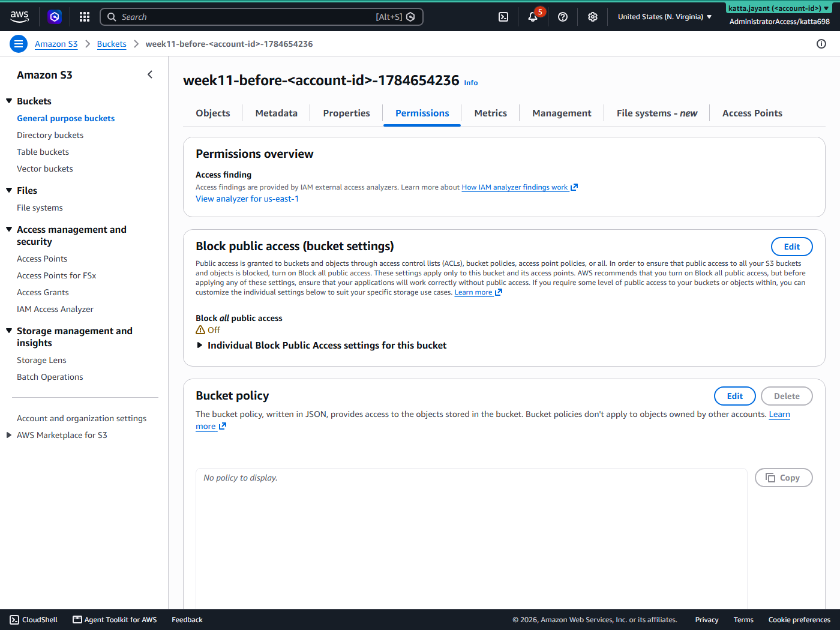This screenshot has width=840, height=630.
Task: Open IAM Access Analyzer
Action: click(55, 309)
